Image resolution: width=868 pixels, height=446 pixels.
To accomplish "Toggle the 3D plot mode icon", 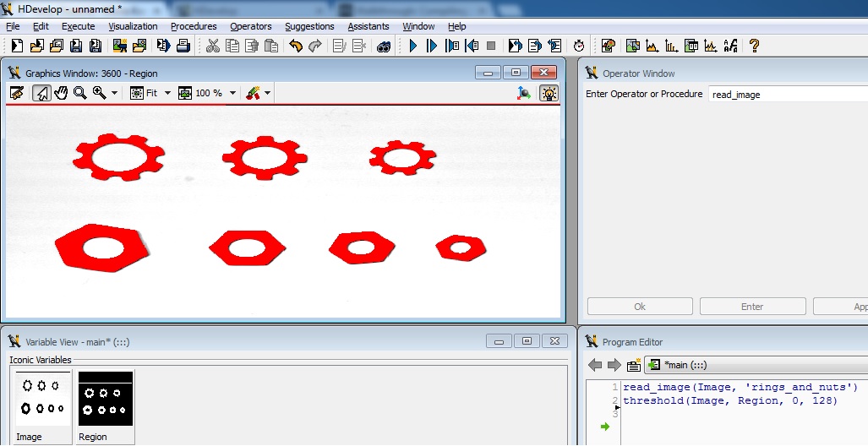I will [524, 93].
